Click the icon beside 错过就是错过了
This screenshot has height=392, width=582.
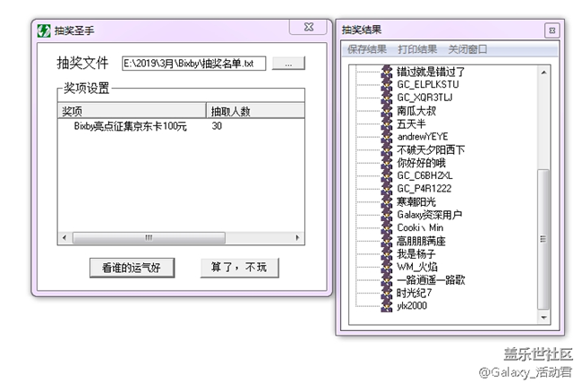point(387,72)
